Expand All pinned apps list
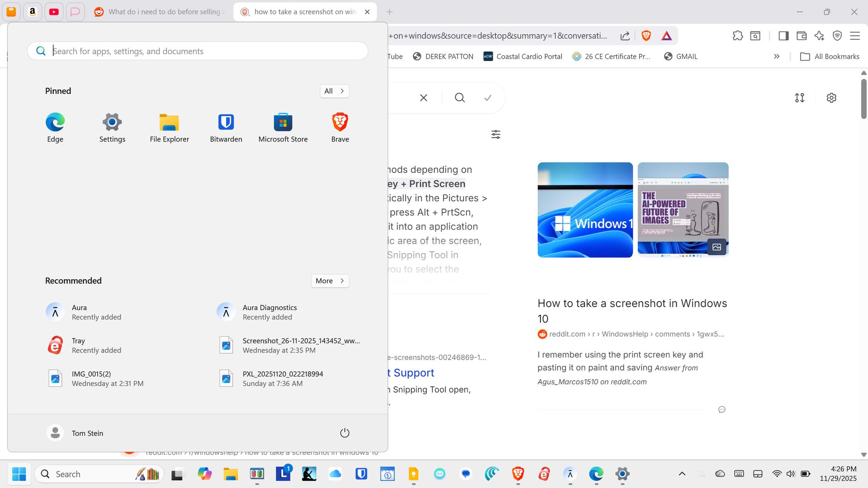The image size is (868, 488). point(334,91)
